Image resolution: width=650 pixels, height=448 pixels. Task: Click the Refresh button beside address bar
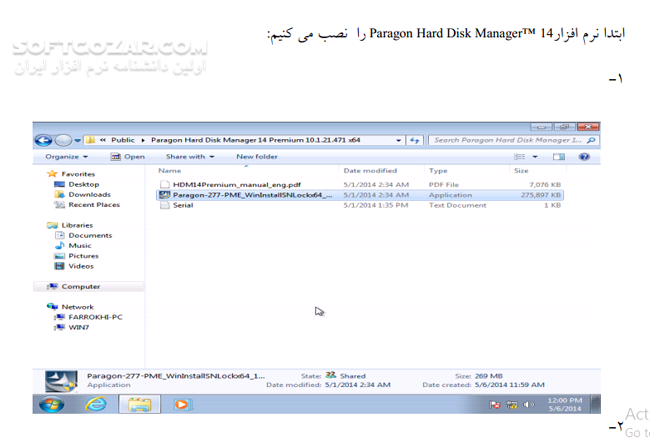pyautogui.click(x=415, y=140)
